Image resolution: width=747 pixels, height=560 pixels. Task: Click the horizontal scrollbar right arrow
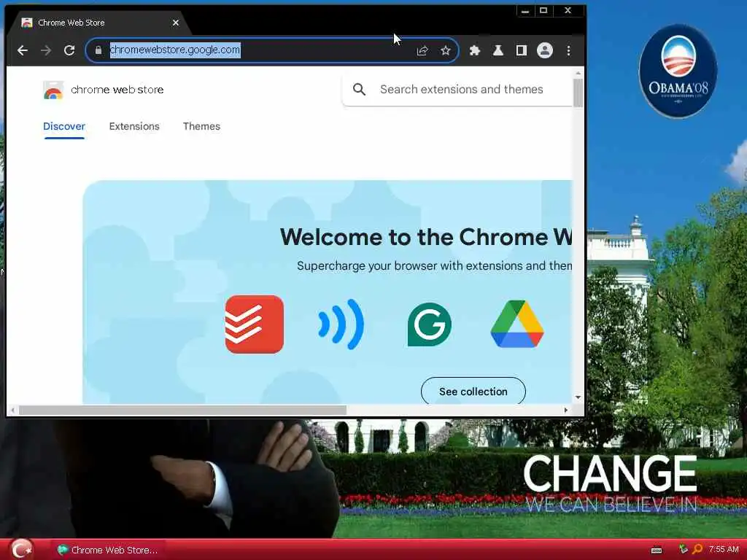tap(566, 410)
